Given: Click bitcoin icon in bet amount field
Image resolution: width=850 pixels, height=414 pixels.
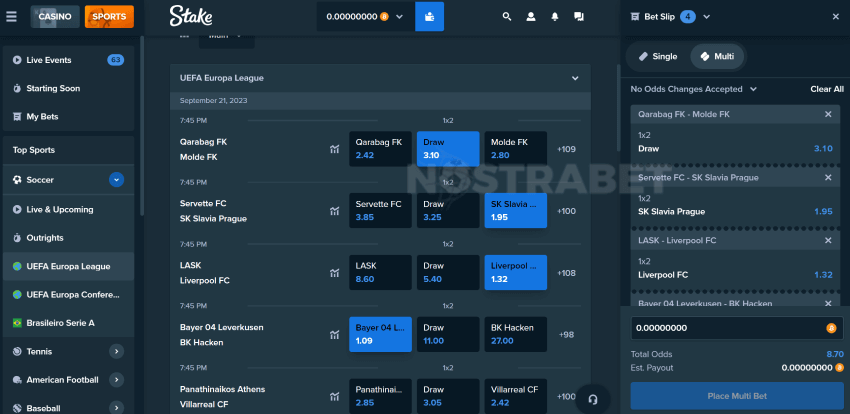Looking at the screenshot, I should tap(831, 328).
